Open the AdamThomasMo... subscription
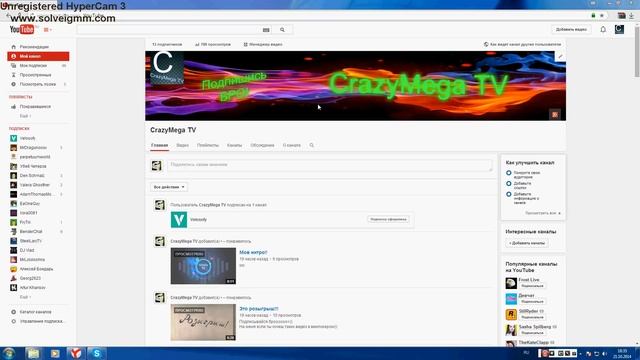Image resolution: width=640 pixels, height=360 pixels. coord(38,194)
